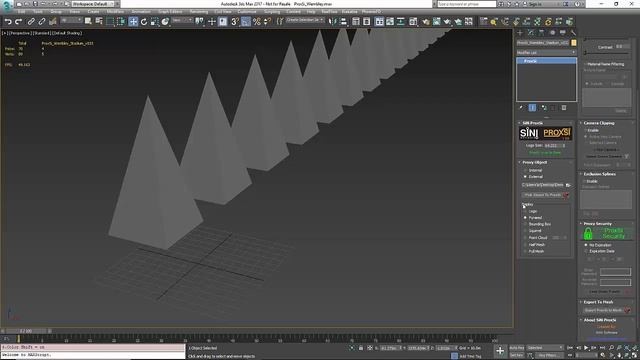Image resolution: width=640 pixels, height=360 pixels.
Task: Click the Play Animation button
Action: point(586,348)
